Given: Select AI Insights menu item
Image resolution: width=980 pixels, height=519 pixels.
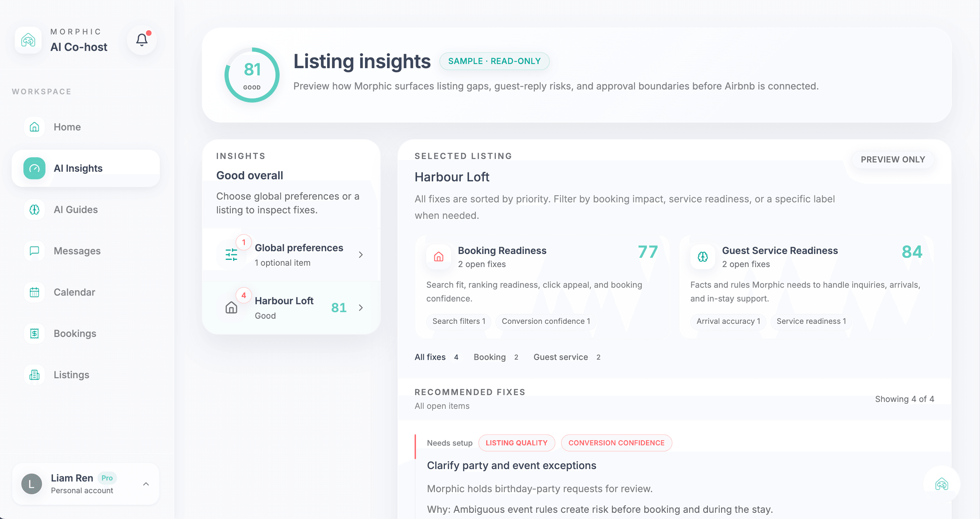Looking at the screenshot, I should [86, 168].
